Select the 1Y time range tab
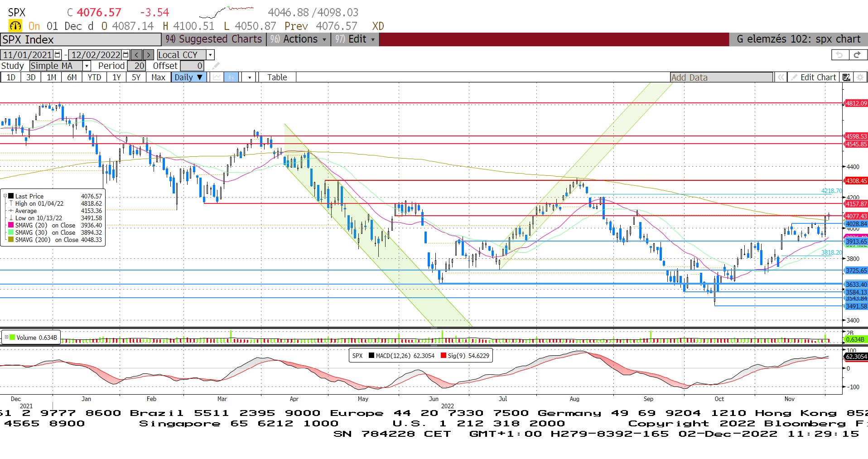The height and width of the screenshot is (459, 868). (x=116, y=77)
